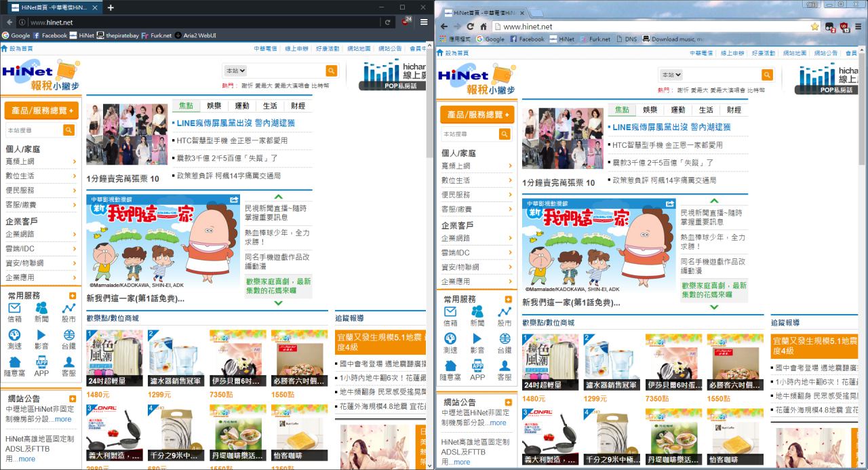The width and height of the screenshot is (868, 470).
Task: Go back in the Chrome window
Action: [x=444, y=26]
